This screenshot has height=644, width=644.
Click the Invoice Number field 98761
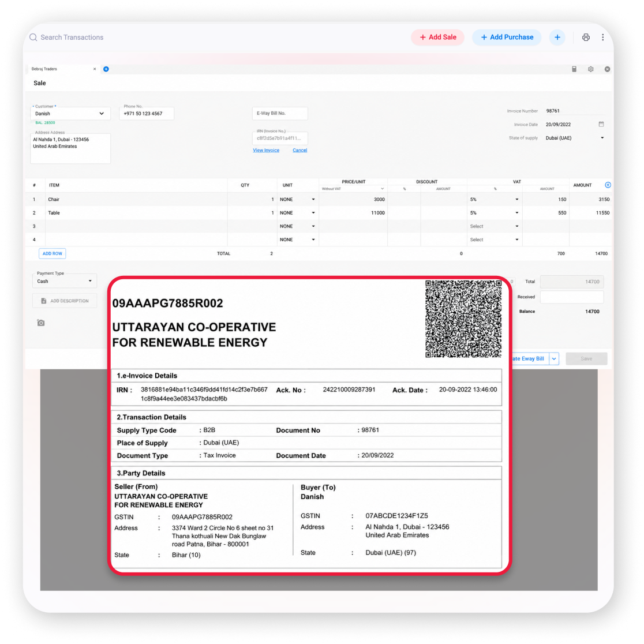coord(575,111)
